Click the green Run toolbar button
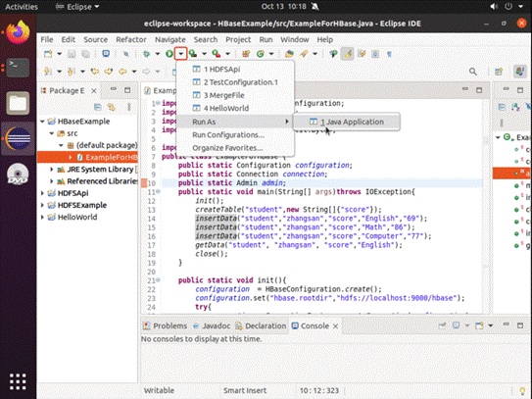The width and height of the screenshot is (532, 399). click(169, 54)
